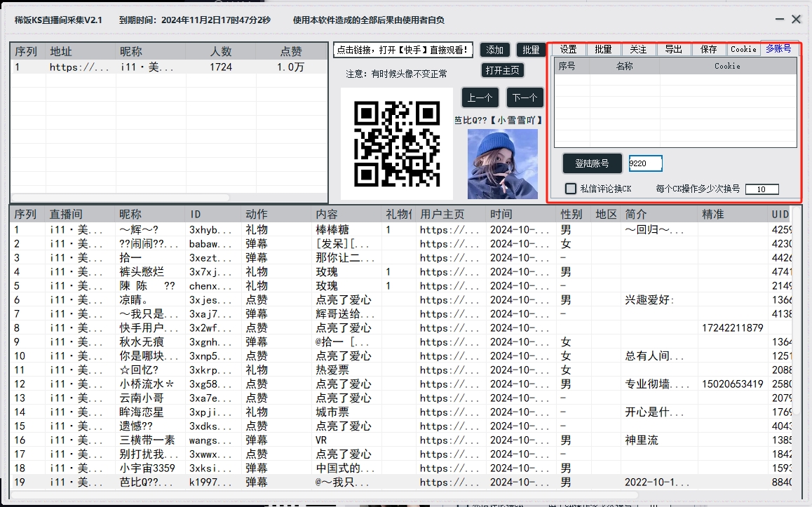Open the Cookie tab
Viewport: 812px width, 507px height.
742,49
